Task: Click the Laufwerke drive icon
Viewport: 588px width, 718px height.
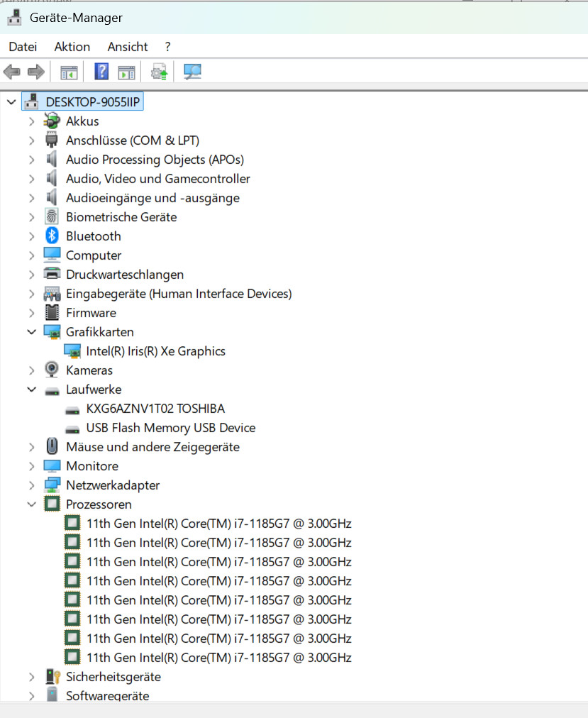Action: [x=52, y=391]
